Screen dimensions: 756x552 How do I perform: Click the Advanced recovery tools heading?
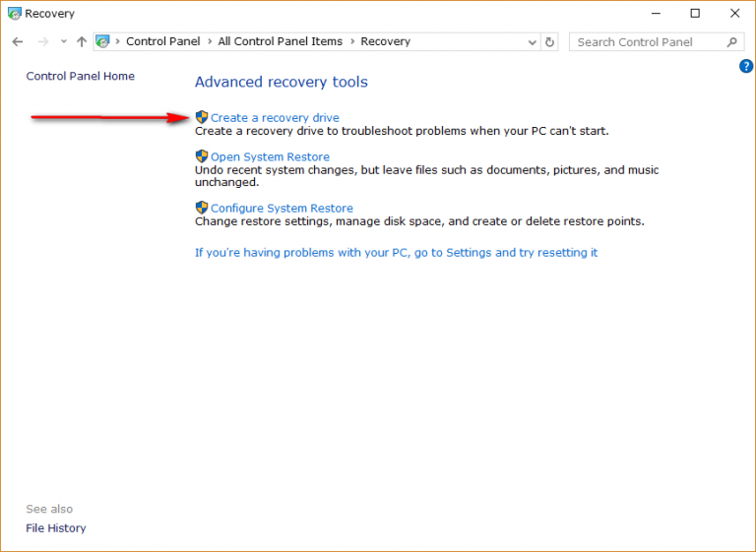282,82
